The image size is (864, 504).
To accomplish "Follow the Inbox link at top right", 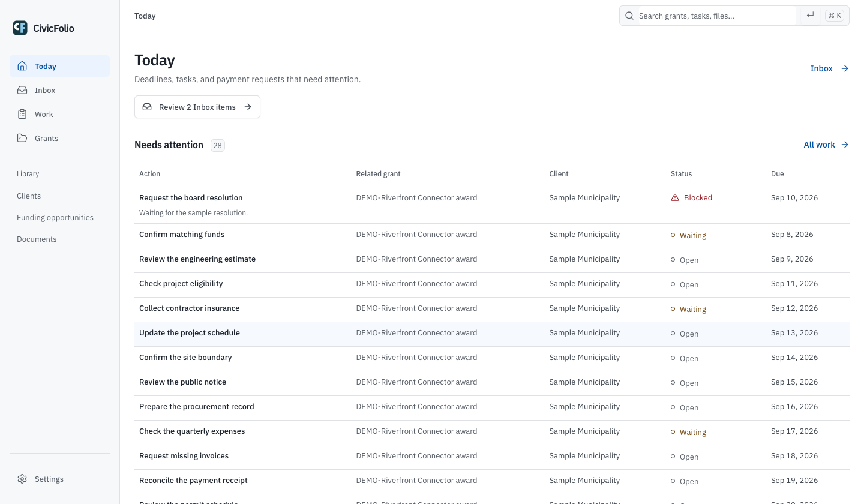I will 829,68.
